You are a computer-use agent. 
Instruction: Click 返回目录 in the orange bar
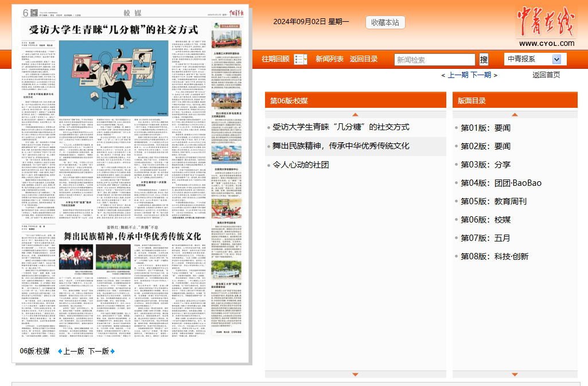364,59
